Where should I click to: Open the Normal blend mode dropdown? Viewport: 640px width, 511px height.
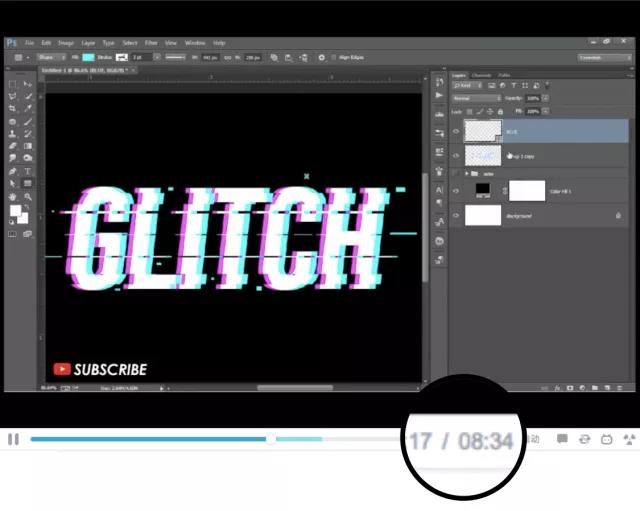point(476,98)
